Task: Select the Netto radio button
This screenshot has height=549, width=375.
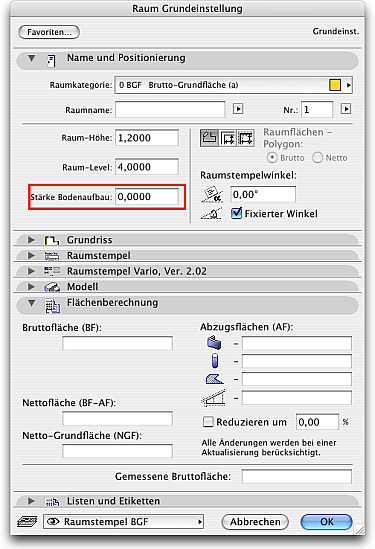Action: (x=317, y=158)
